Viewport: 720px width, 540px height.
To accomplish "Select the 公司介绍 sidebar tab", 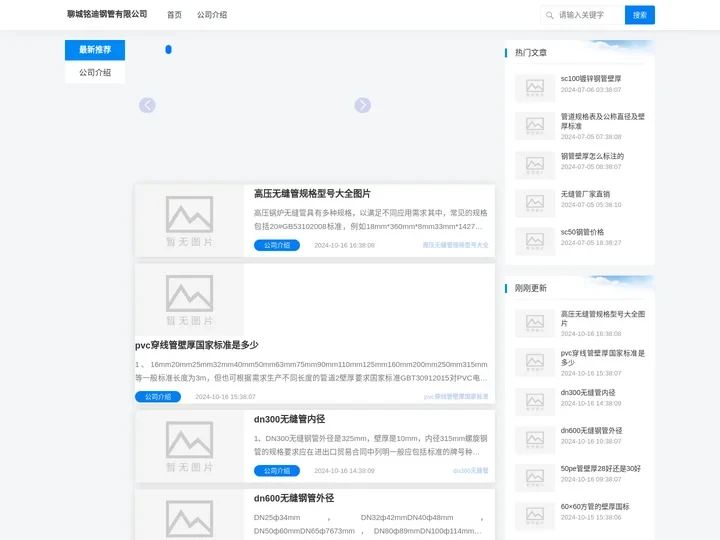I will pos(95,73).
